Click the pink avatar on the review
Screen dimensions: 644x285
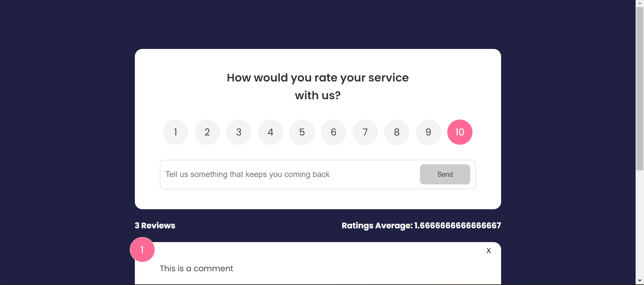[142, 249]
